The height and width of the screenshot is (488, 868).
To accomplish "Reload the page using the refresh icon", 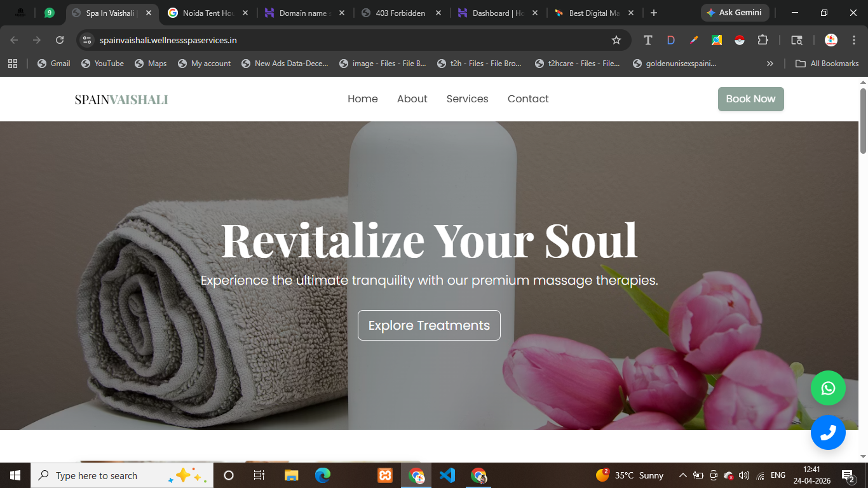I will (x=60, y=40).
